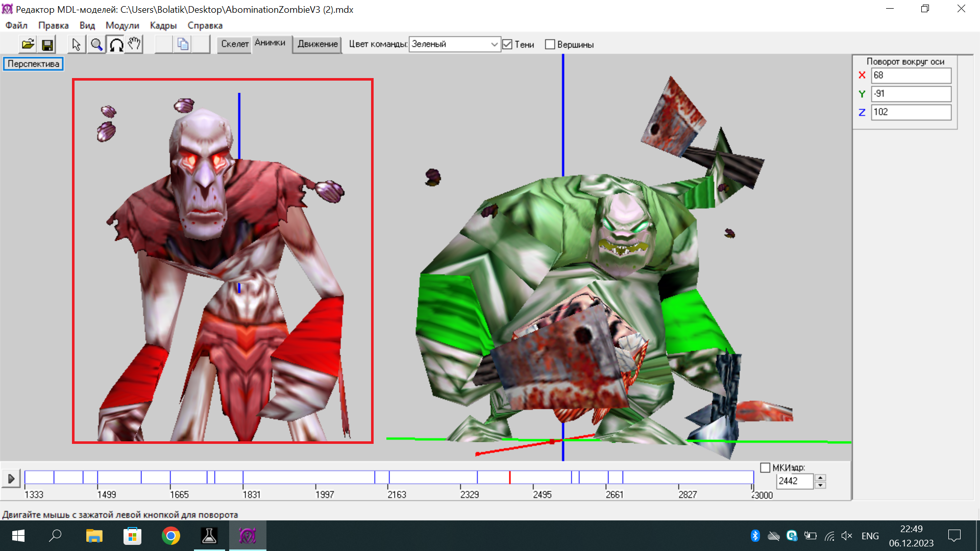The width and height of the screenshot is (980, 551).
Task: Play the animation with the play button
Action: point(11,479)
